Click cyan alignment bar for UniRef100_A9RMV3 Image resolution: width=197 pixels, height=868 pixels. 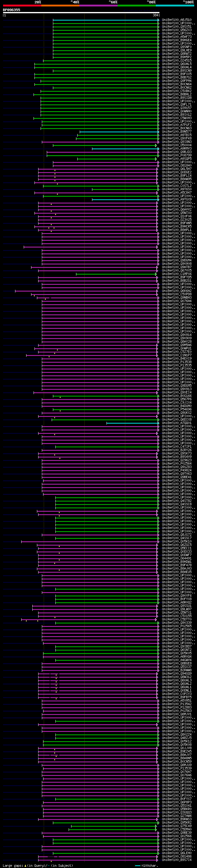pos(126,149)
